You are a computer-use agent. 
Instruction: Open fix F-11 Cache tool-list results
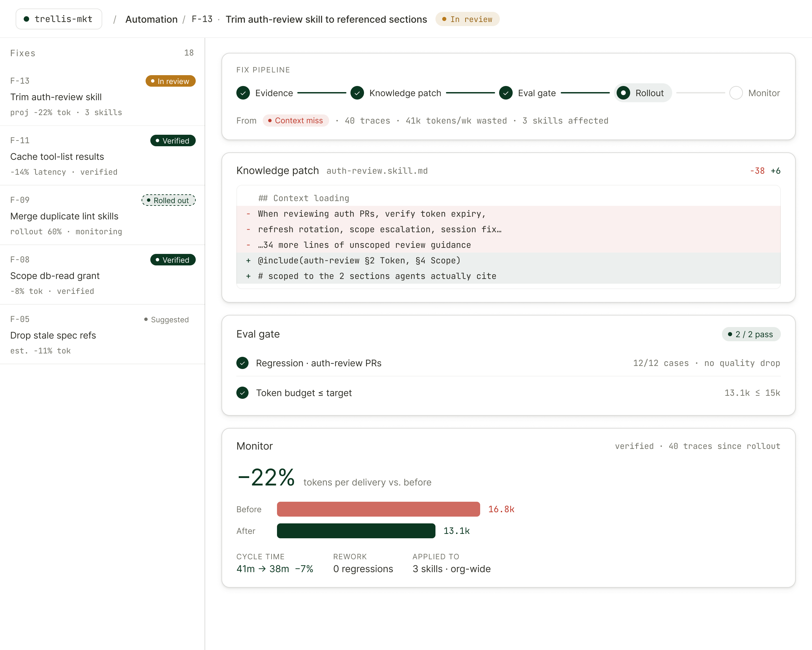point(103,156)
